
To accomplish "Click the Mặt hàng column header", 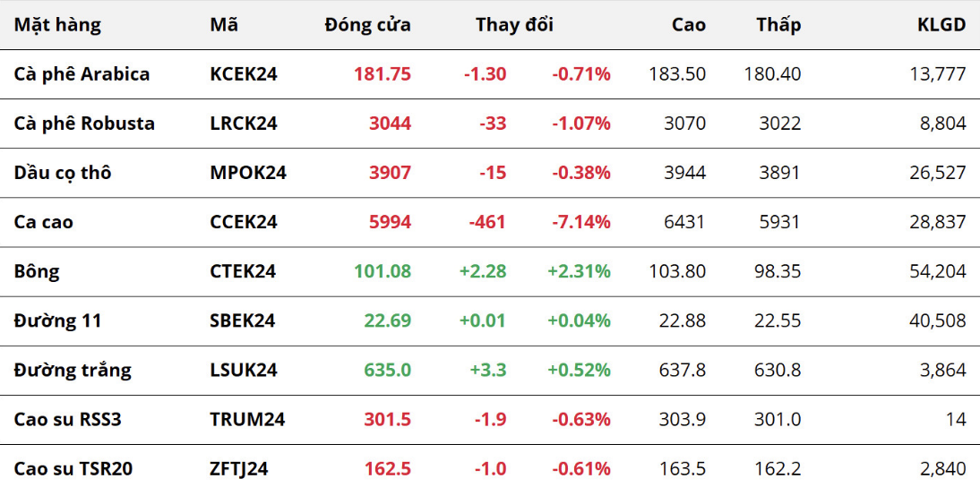I will [57, 25].
